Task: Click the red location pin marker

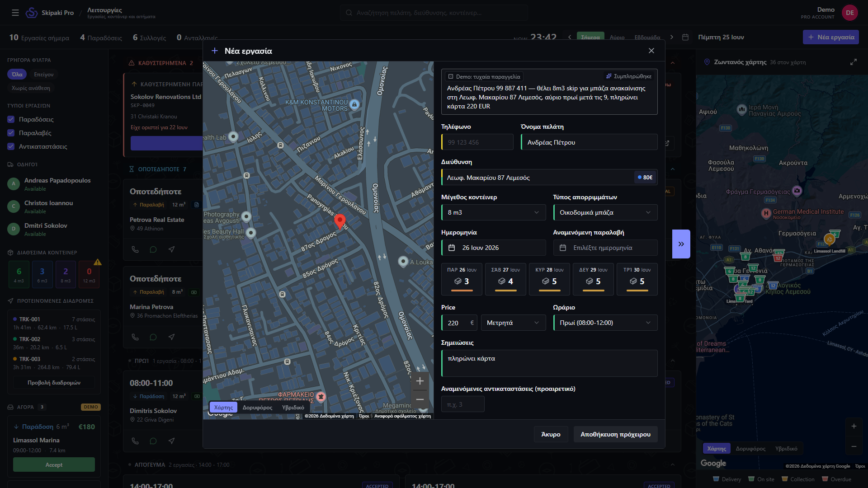Action: tap(340, 221)
